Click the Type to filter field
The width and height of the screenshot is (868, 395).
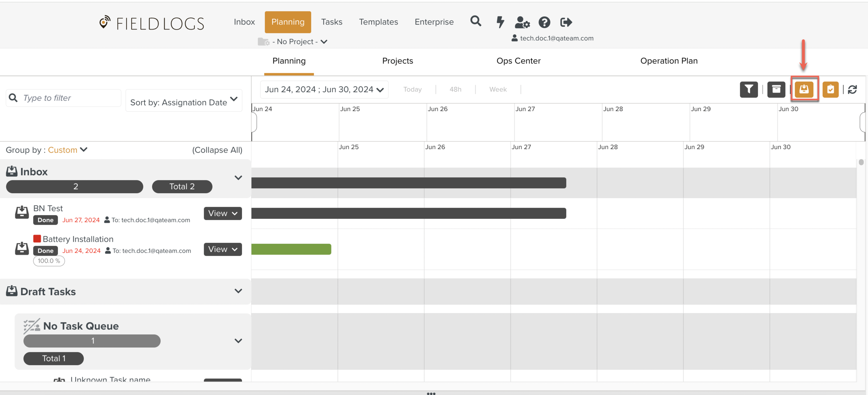(69, 98)
